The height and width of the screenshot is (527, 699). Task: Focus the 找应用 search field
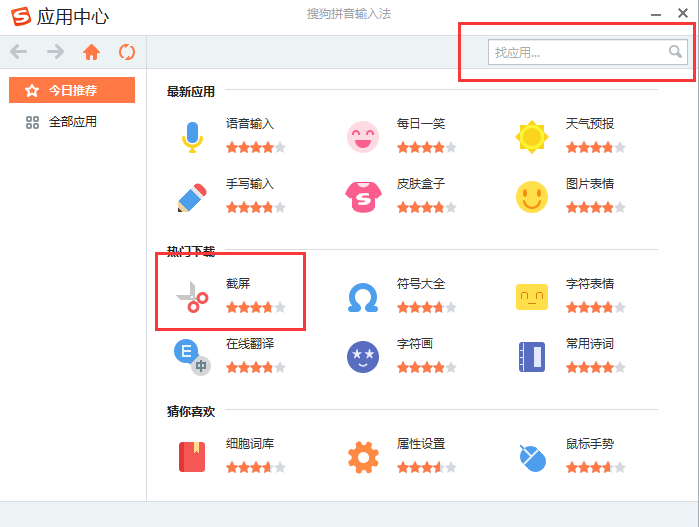click(x=588, y=52)
